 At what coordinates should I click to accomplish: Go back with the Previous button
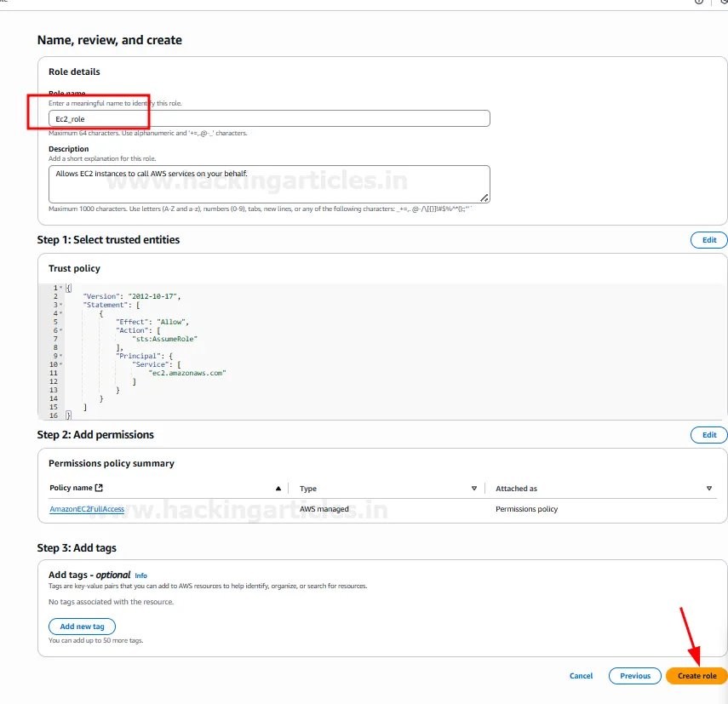pos(635,676)
